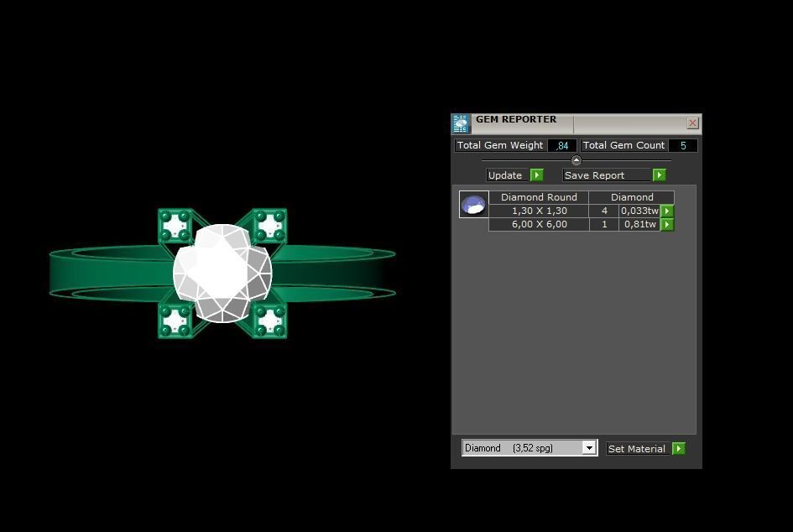Screen dimensions: 793x532
Task: Click green arrow next to Update
Action: pyautogui.click(x=536, y=175)
